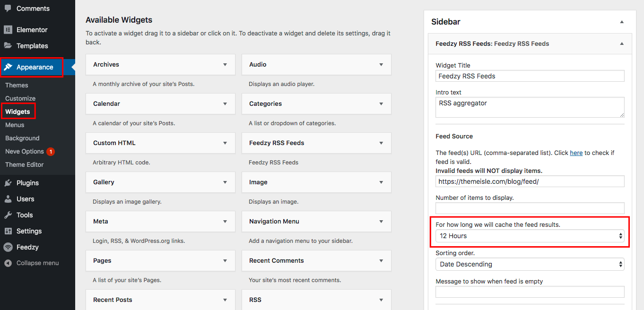
Task: Collapse the Feedzy RSS Feeds widget settings
Action: pos(622,43)
